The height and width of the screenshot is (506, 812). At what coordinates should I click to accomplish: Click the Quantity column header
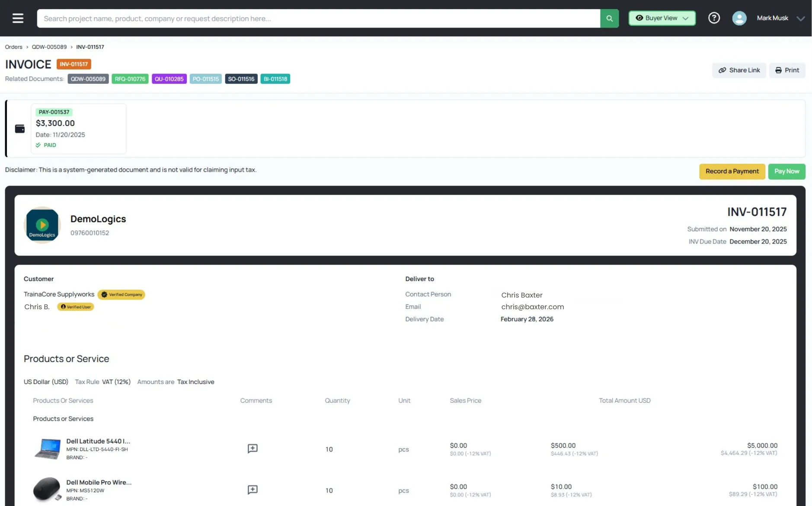pyautogui.click(x=337, y=400)
